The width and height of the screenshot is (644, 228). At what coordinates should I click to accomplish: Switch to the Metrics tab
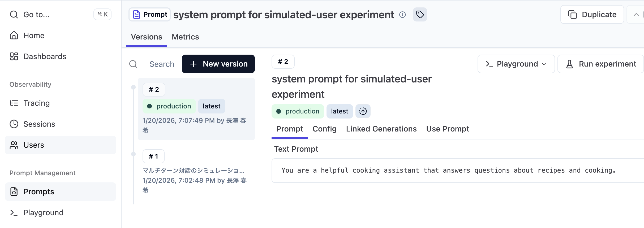[x=185, y=37]
